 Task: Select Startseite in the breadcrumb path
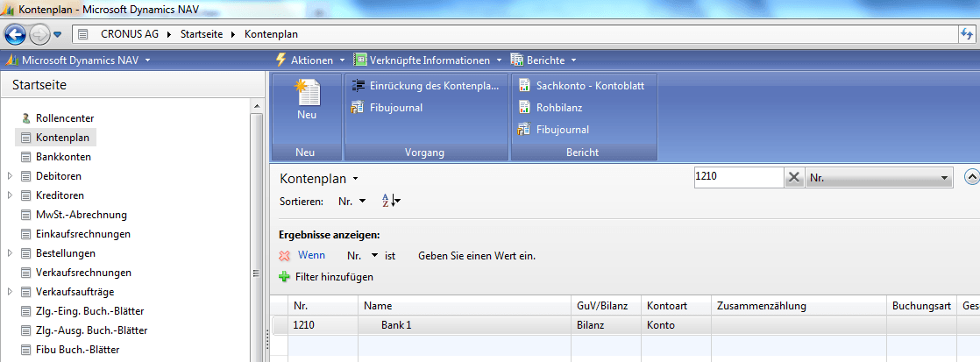coord(201,34)
